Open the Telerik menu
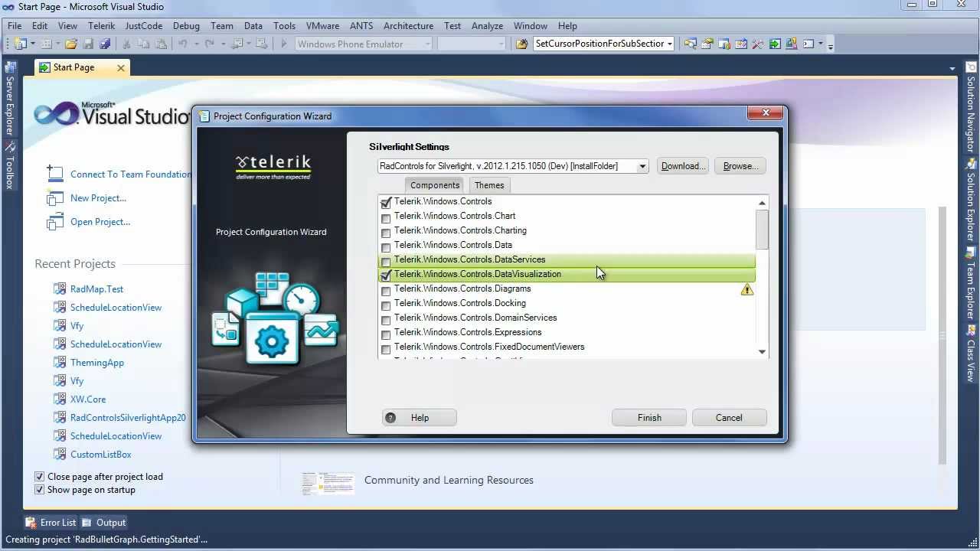 pos(102,25)
